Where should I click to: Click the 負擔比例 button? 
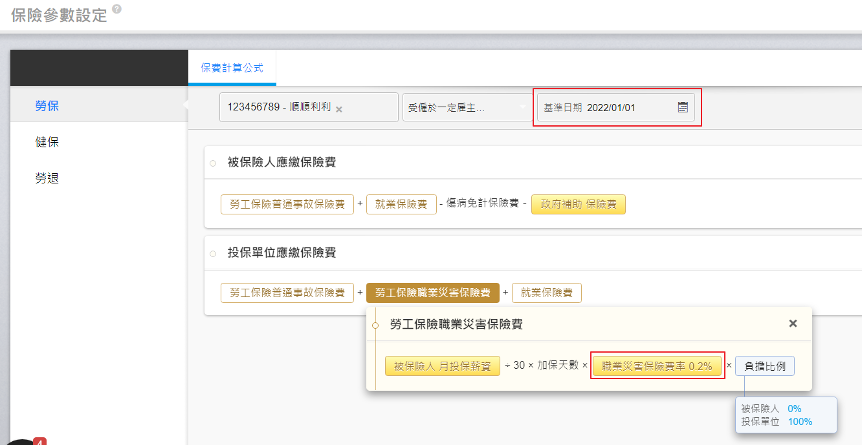(x=765, y=366)
